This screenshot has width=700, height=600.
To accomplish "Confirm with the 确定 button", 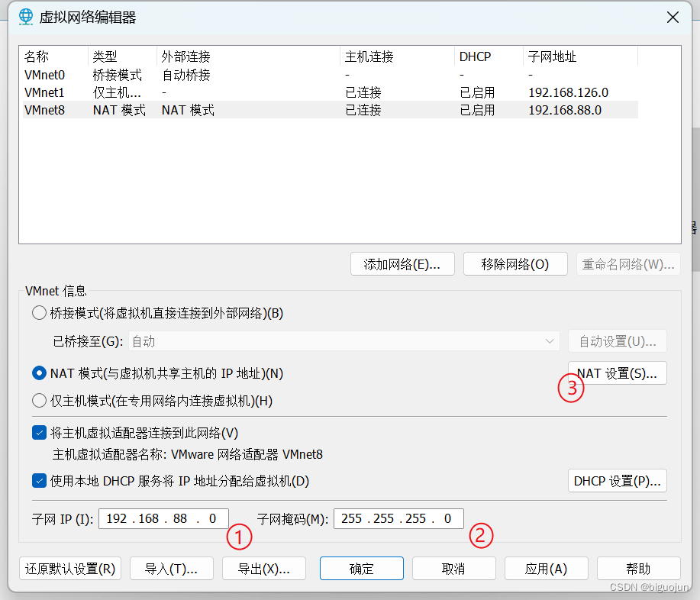I will [362, 568].
